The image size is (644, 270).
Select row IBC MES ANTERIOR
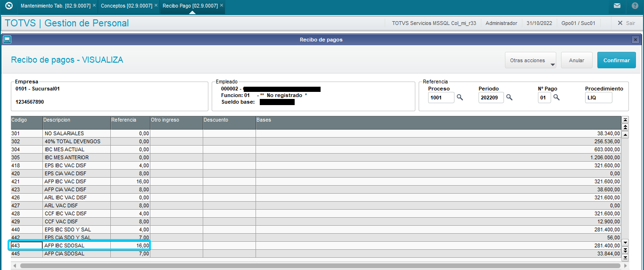coord(316,157)
